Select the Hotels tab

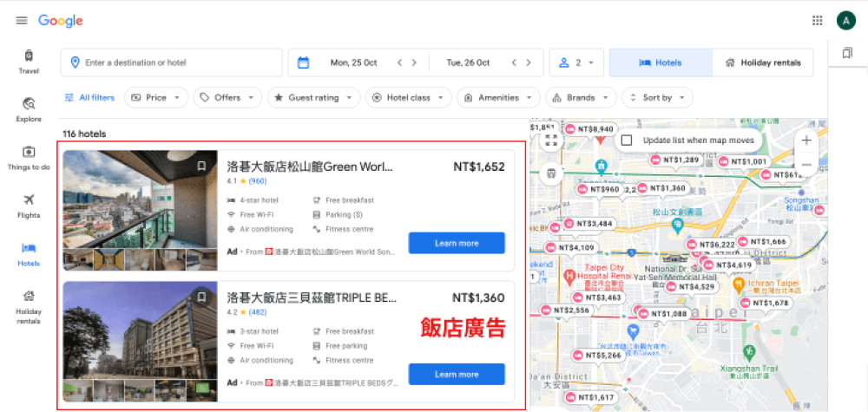(x=661, y=62)
